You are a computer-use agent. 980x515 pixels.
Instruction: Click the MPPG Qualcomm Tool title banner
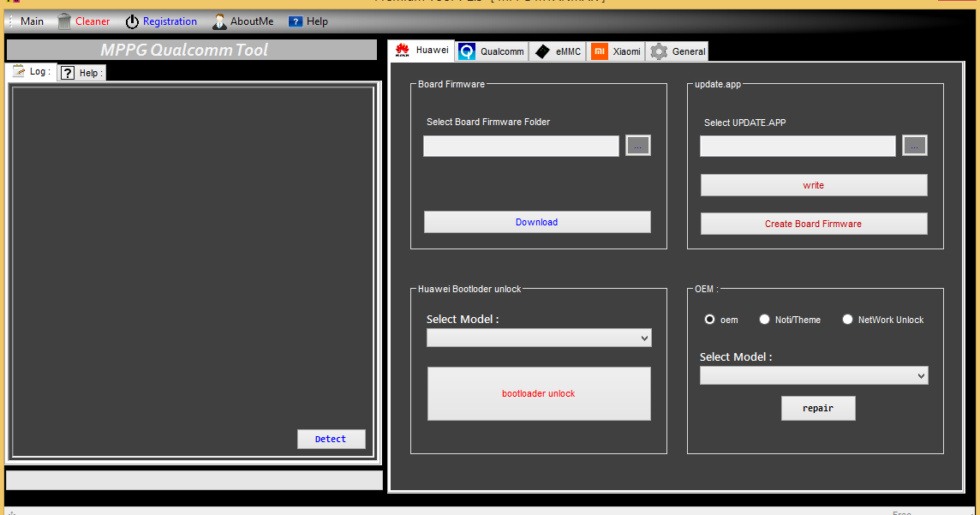click(x=191, y=50)
